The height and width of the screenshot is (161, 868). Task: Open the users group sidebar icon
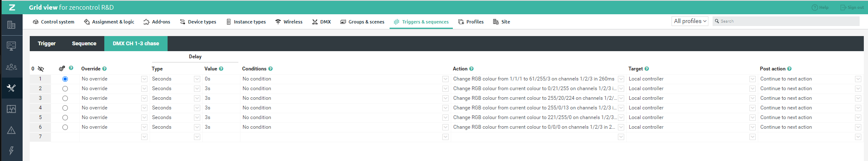(x=11, y=67)
